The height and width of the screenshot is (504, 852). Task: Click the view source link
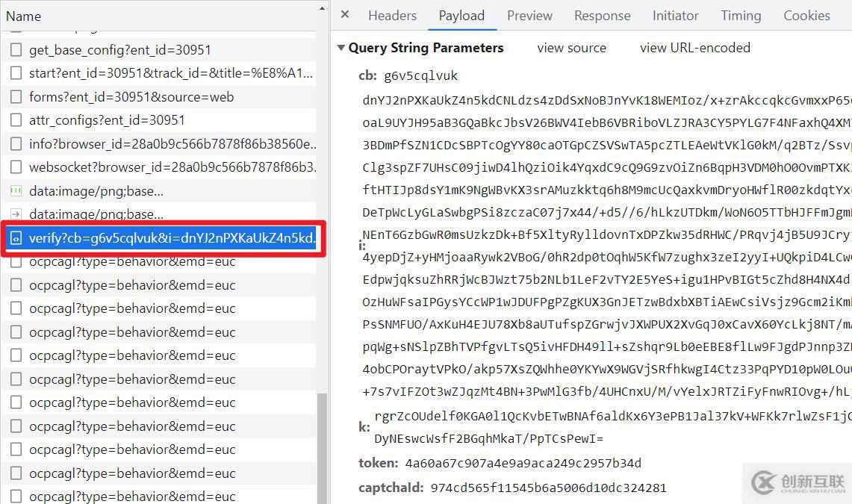(572, 48)
